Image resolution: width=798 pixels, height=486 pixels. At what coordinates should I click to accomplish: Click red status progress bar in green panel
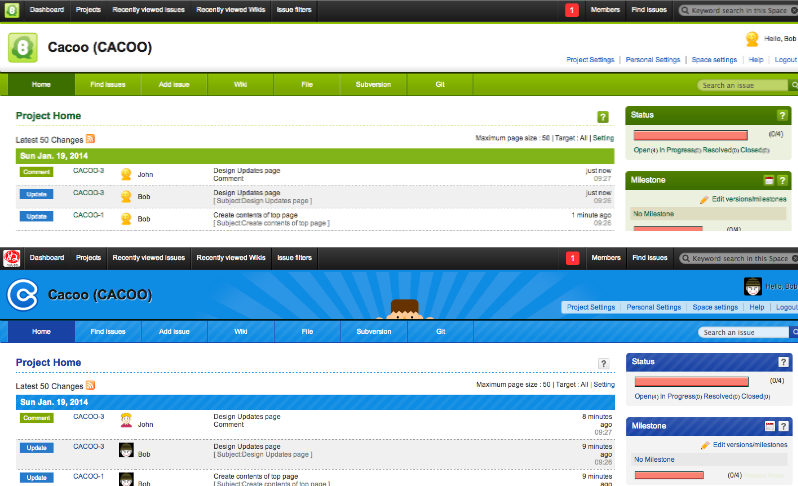pyautogui.click(x=691, y=135)
